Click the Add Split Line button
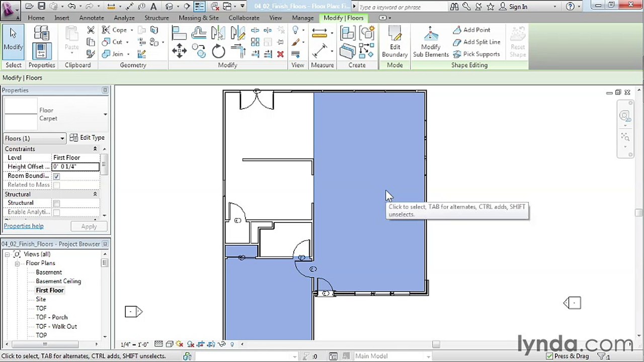Image resolution: width=644 pixels, height=362 pixels. tap(476, 42)
